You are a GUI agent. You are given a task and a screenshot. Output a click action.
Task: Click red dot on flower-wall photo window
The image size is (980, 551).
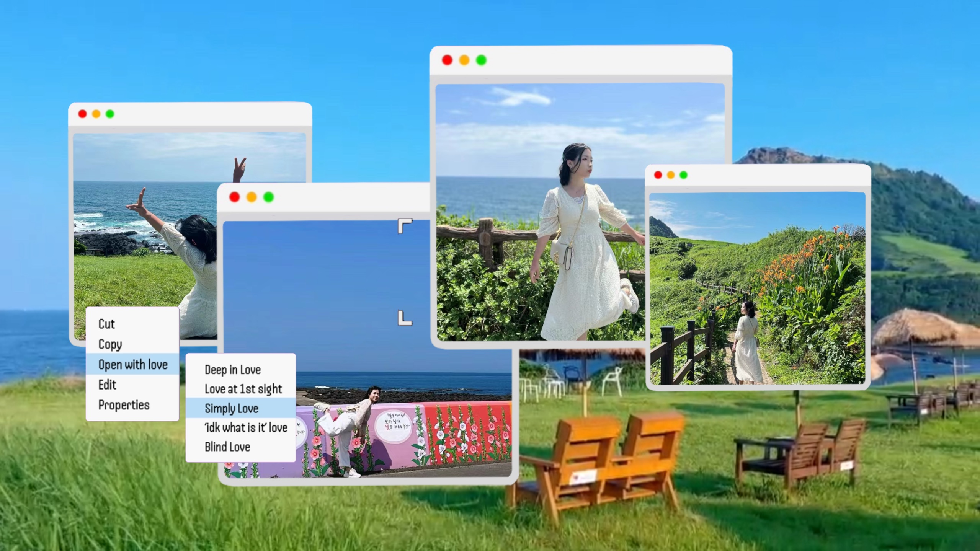[234, 197]
